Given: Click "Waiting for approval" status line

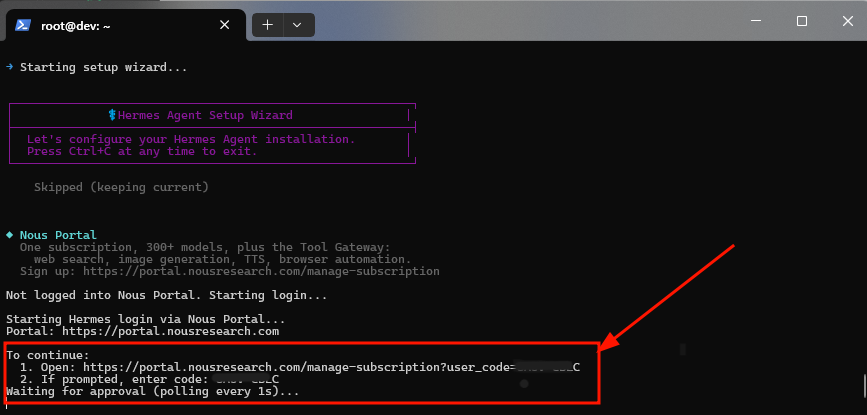Looking at the screenshot, I should point(153,392).
